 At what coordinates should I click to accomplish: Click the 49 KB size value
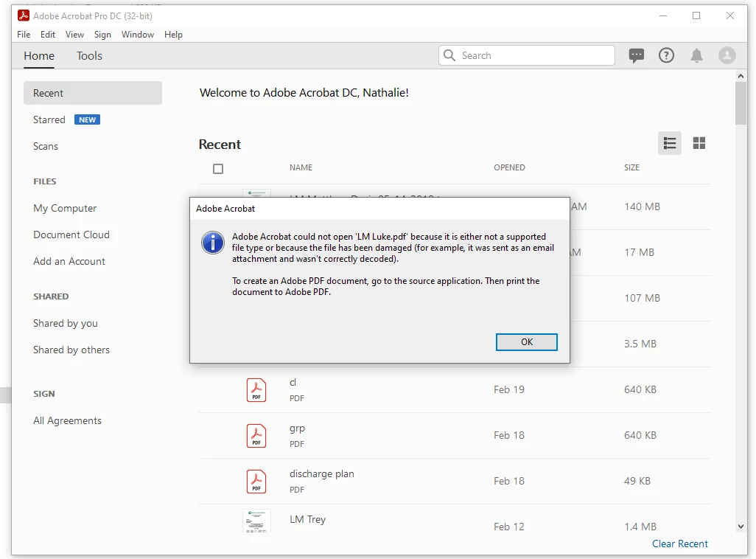click(637, 481)
